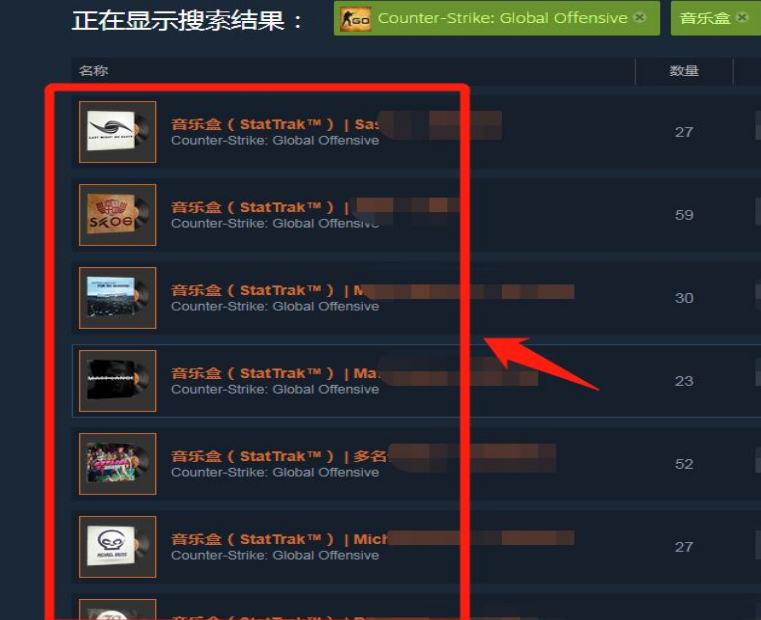
Task: Click the 音乐盒 filter tag label
Action: click(x=705, y=18)
